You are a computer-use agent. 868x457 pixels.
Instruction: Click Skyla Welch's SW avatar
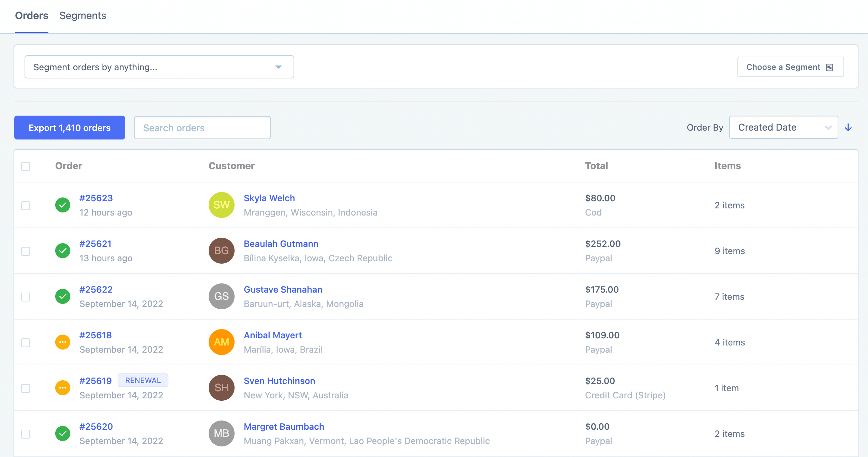click(221, 205)
